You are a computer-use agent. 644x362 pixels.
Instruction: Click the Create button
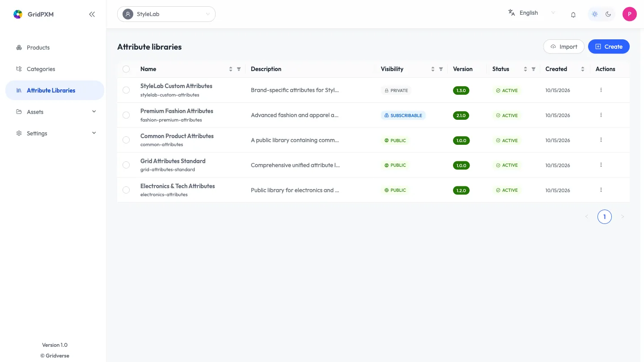point(609,46)
